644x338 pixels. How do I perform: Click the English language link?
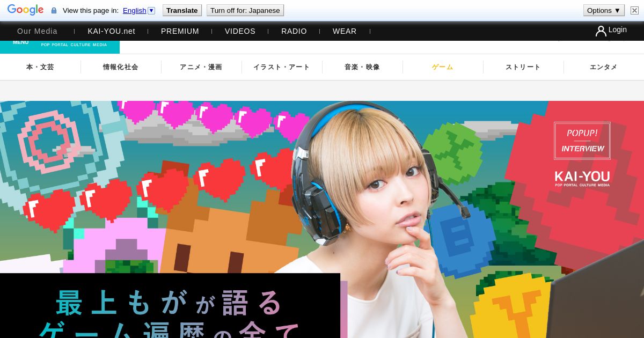134,10
